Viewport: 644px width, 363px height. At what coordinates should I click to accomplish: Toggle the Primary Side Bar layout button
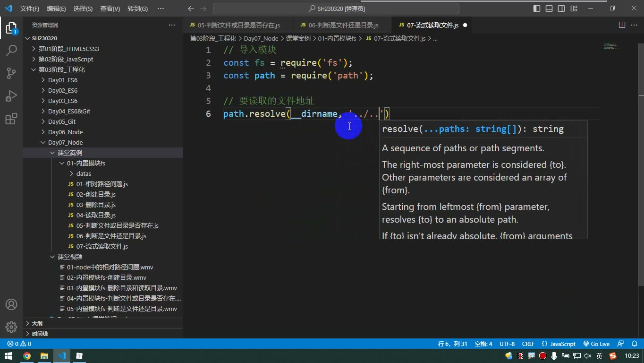point(537,9)
